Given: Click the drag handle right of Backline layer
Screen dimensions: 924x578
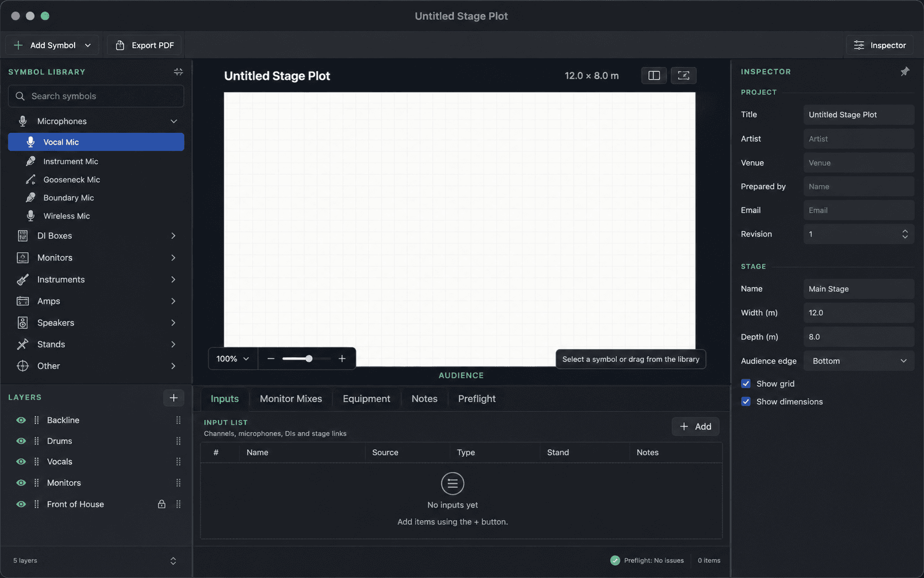Looking at the screenshot, I should [x=178, y=420].
